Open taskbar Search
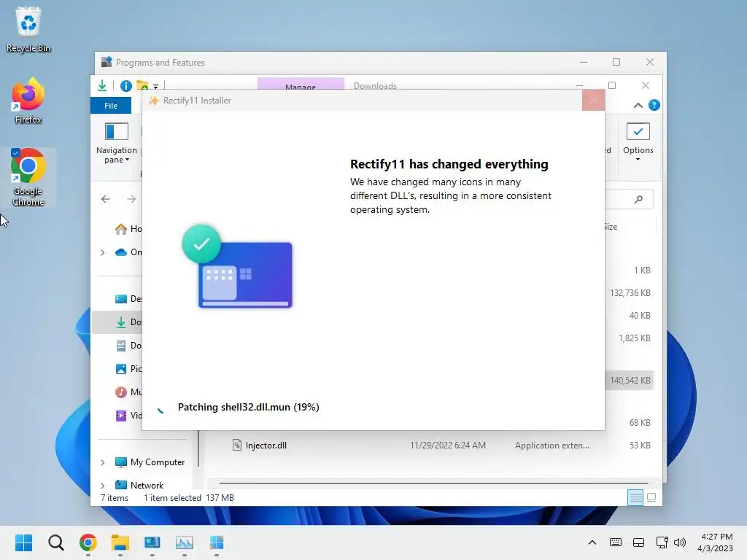The width and height of the screenshot is (747, 560). coord(55,542)
